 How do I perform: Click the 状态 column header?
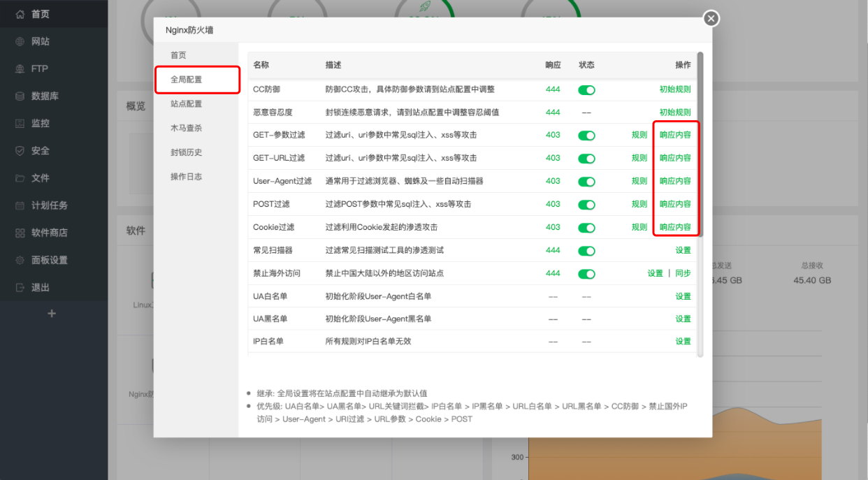tap(586, 65)
